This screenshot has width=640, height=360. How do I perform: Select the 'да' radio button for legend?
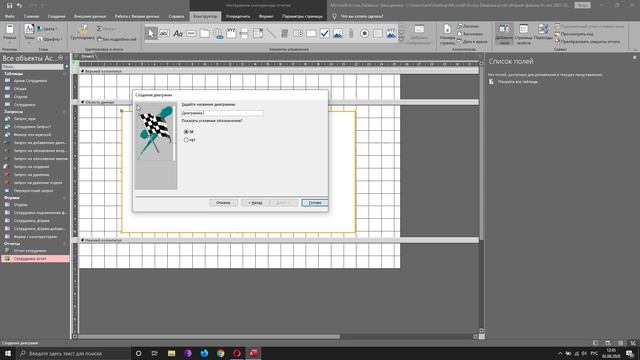coord(186,131)
